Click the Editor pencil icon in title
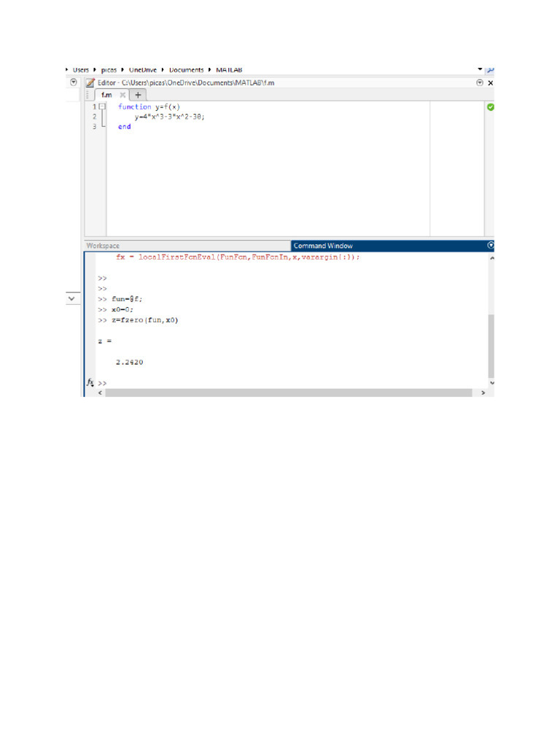The image size is (560, 747). 90,83
